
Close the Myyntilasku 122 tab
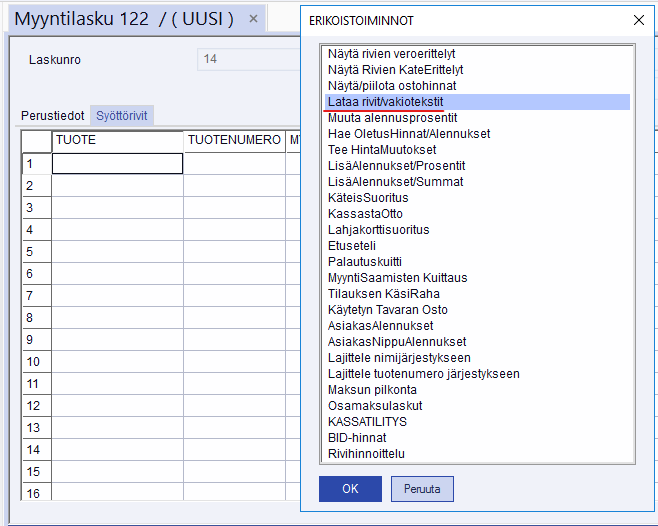coord(253,19)
